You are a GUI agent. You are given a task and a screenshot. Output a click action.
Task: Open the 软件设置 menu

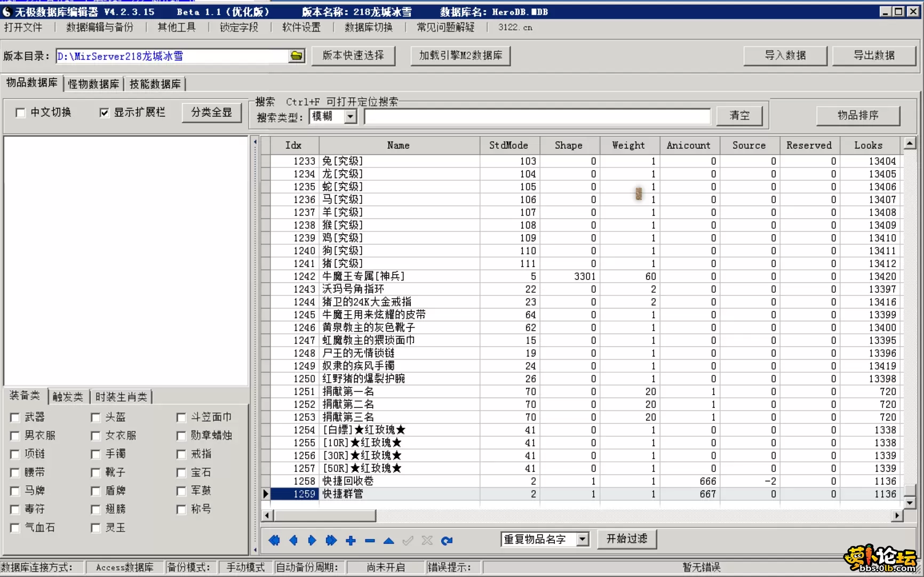point(301,27)
